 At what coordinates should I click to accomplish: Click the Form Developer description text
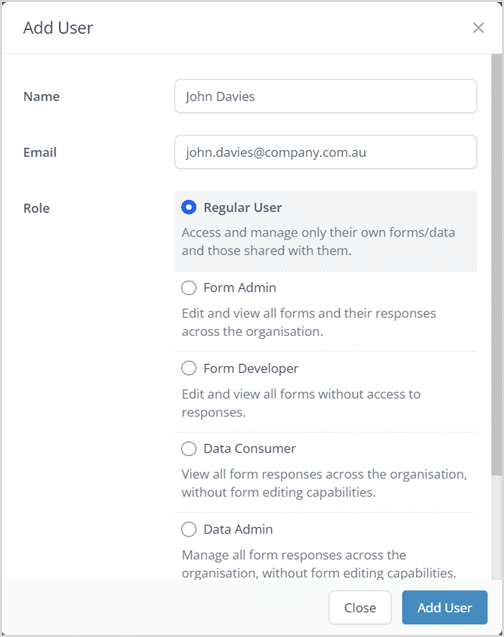[301, 403]
